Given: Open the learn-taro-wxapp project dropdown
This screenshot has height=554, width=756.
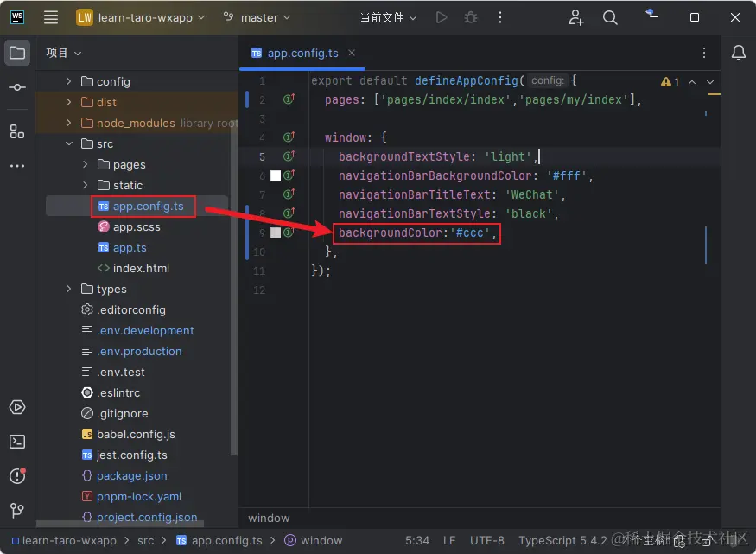Looking at the screenshot, I should (141, 18).
